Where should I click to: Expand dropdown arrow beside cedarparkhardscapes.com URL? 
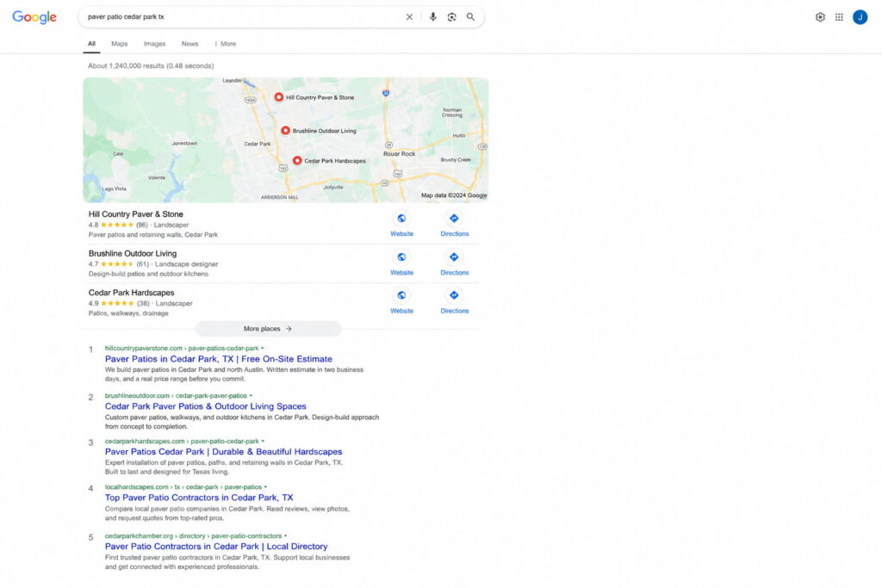(x=263, y=442)
